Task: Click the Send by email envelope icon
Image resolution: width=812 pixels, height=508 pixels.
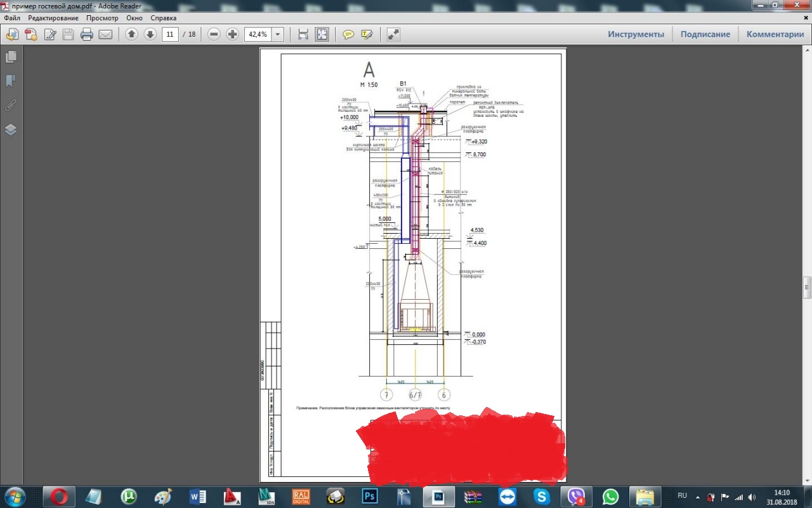Action: point(105,34)
